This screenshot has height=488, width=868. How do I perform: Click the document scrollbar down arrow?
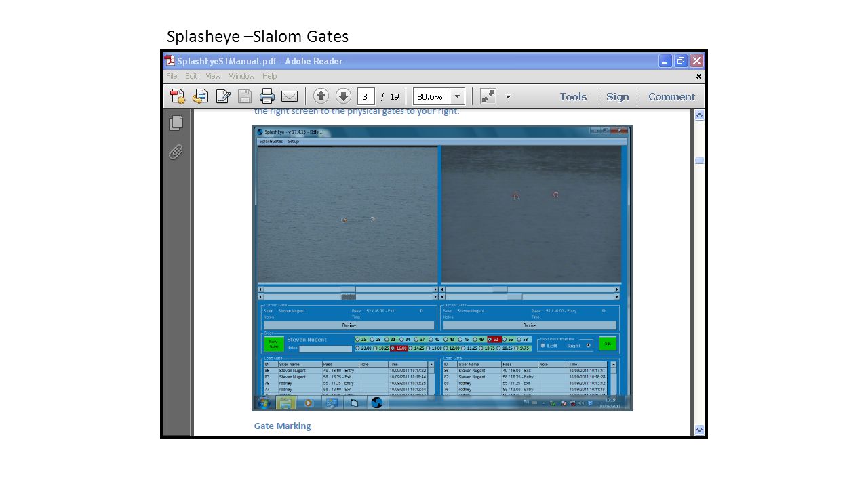pos(699,430)
